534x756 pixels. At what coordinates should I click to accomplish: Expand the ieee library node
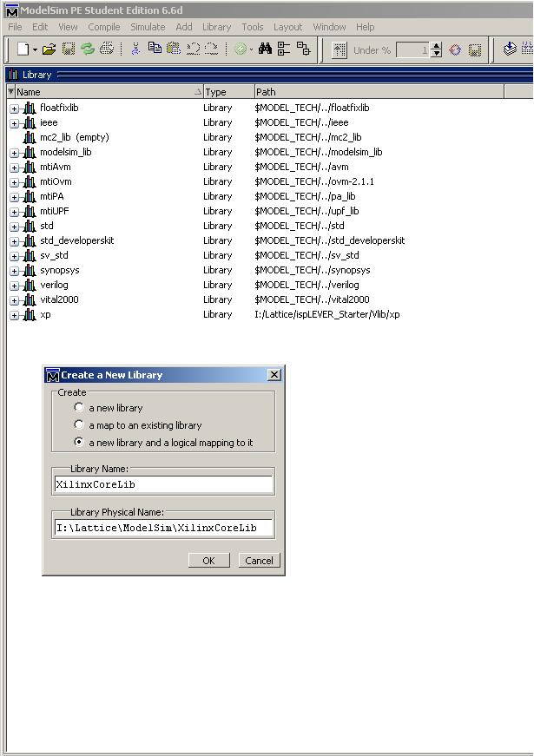point(15,123)
